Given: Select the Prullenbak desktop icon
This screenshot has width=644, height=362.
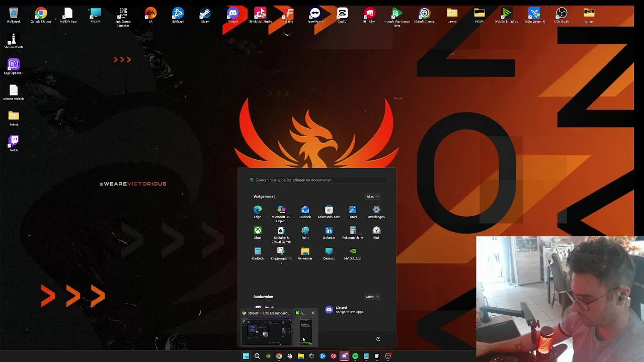Looking at the screenshot, I should click(14, 15).
